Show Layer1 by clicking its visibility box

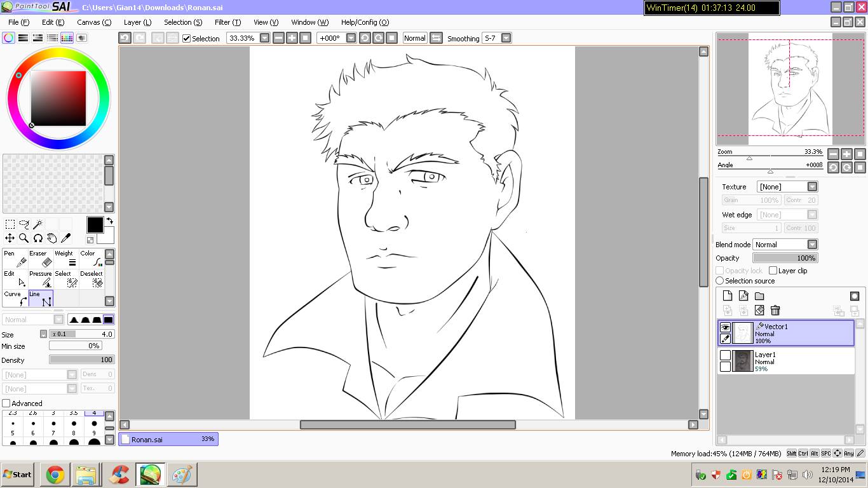[x=725, y=355]
